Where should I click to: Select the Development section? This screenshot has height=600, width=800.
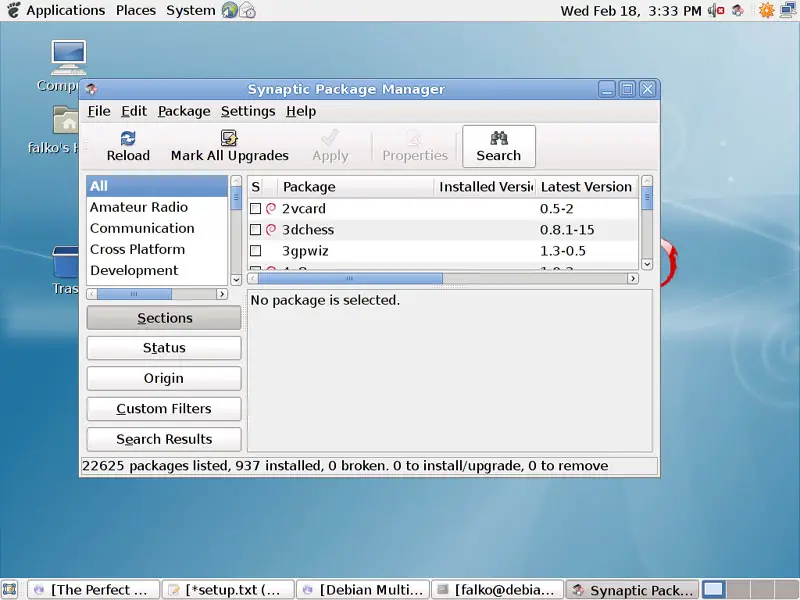[x=157, y=270]
